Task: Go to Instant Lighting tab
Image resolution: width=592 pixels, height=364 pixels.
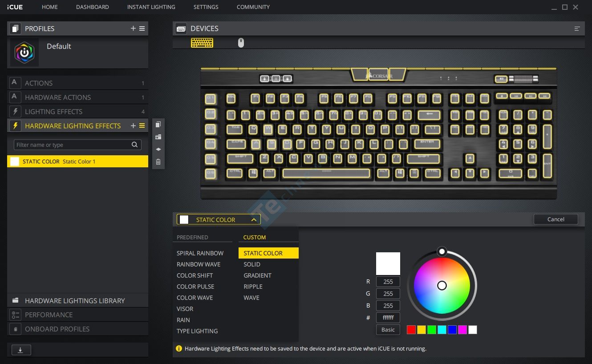Action: coord(151,7)
